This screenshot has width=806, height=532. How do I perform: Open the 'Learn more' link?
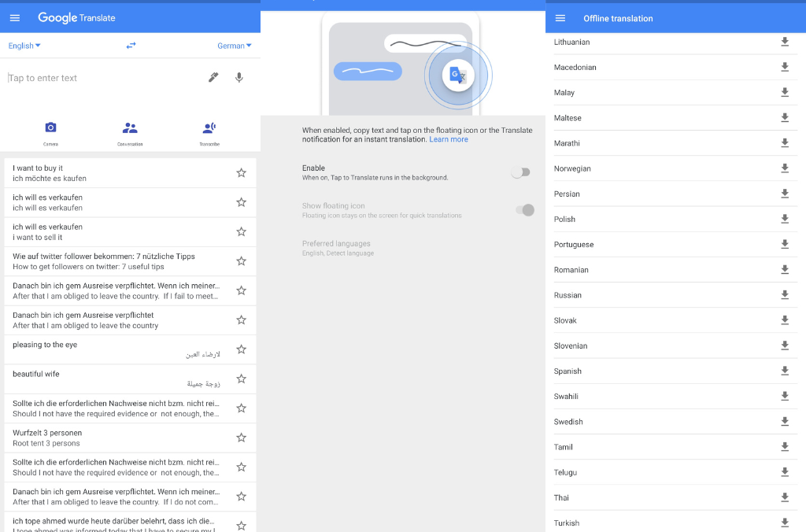(x=449, y=139)
